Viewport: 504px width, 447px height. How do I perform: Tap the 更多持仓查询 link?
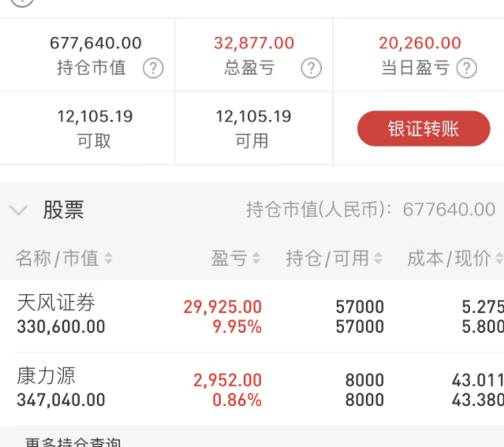click(x=73, y=442)
